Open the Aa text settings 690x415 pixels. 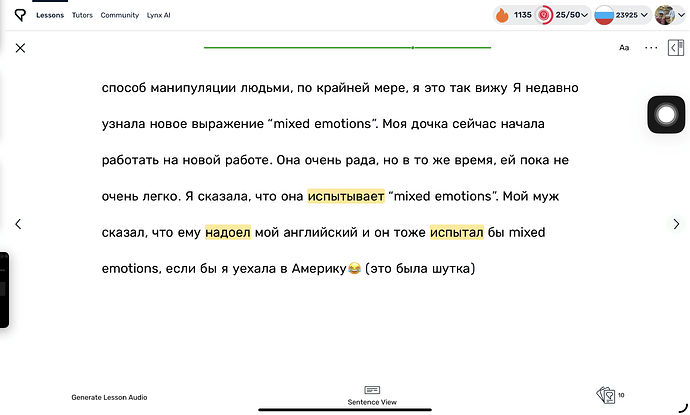(x=624, y=47)
